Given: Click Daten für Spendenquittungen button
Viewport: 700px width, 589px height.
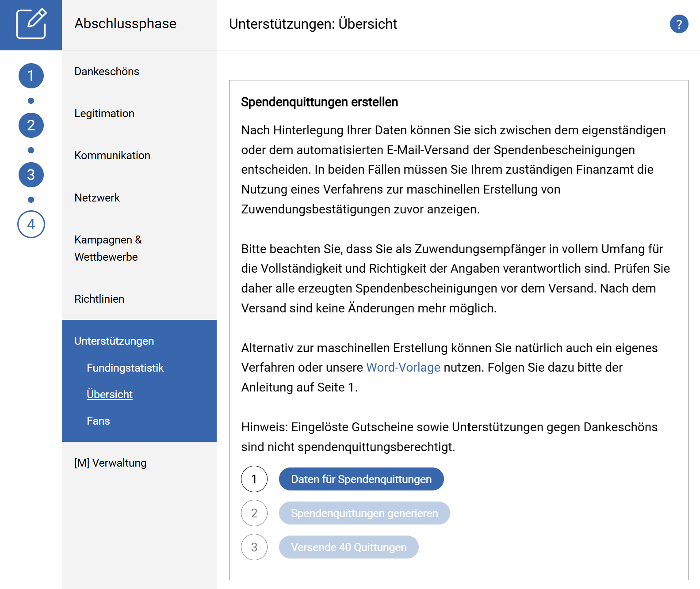Looking at the screenshot, I should 361,479.
